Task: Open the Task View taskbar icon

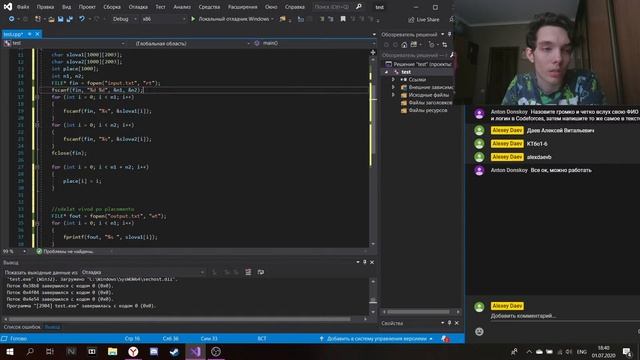Action: (x=50, y=351)
